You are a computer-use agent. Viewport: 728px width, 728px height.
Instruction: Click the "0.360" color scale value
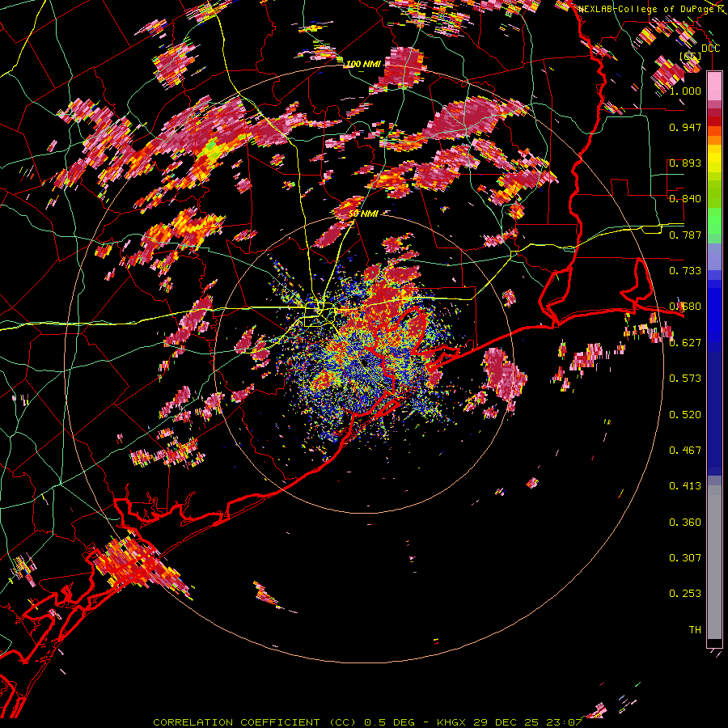coord(685,523)
